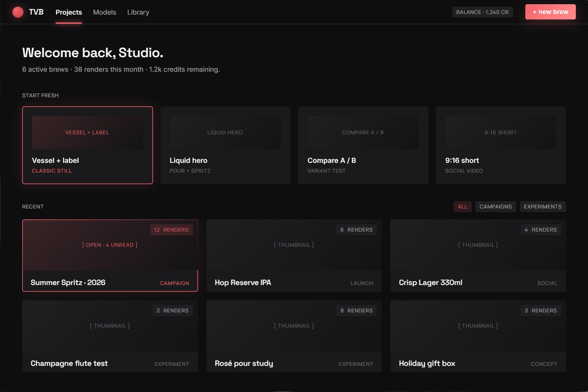This screenshot has height=392, width=588.
Task: Click the 2 renders badge
Action: click(172, 311)
